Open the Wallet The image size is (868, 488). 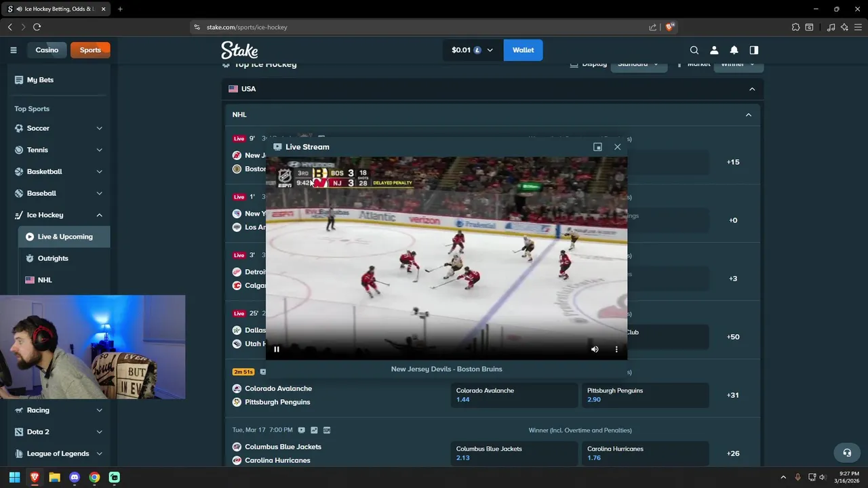tap(523, 50)
